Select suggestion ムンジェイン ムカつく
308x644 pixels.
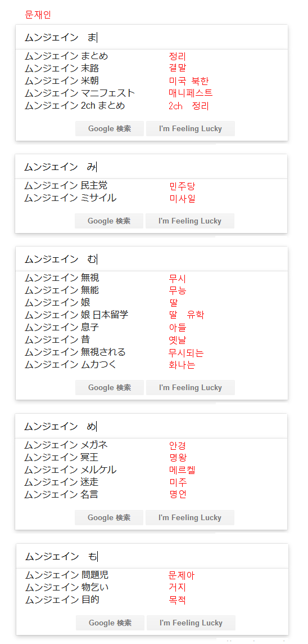tap(70, 365)
